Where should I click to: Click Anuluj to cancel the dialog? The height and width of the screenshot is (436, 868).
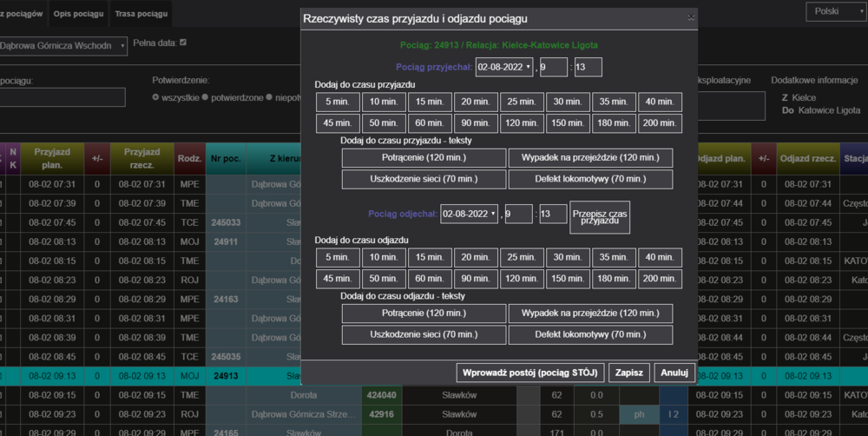click(674, 372)
